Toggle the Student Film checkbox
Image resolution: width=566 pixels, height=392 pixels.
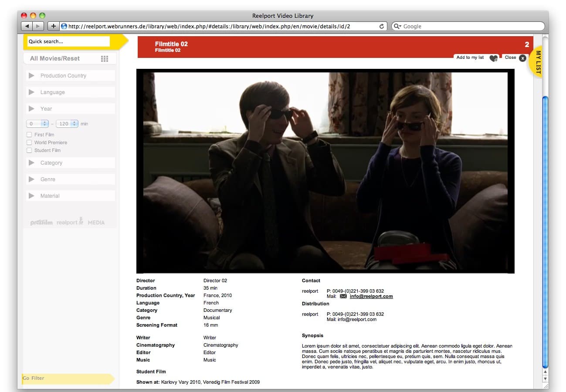coord(30,150)
